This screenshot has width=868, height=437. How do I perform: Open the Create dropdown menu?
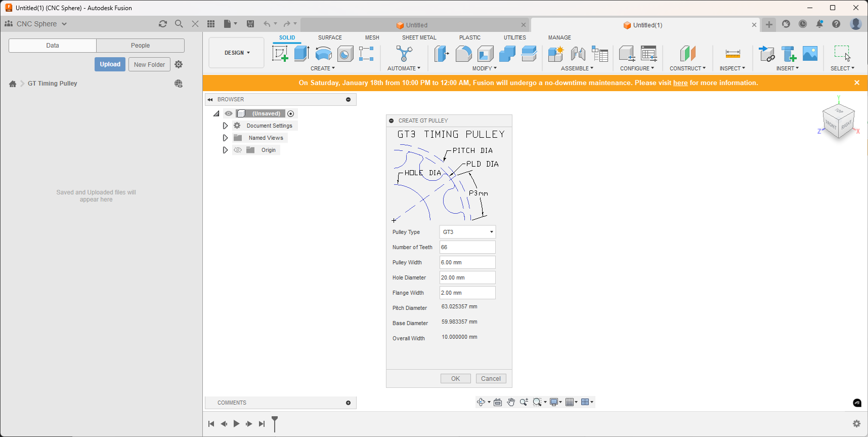[323, 68]
